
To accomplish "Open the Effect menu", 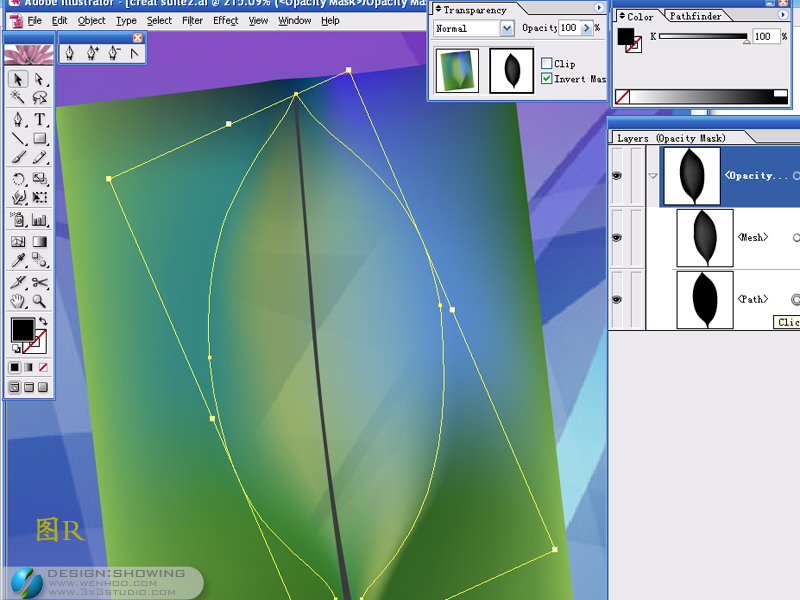I will tap(226, 21).
